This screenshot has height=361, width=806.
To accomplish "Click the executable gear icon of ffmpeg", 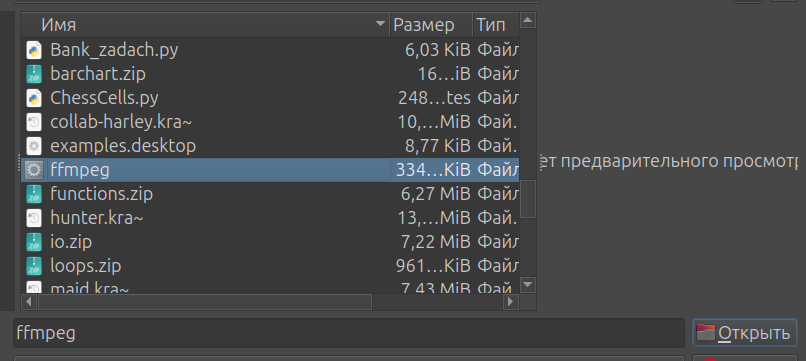I will [x=34, y=170].
